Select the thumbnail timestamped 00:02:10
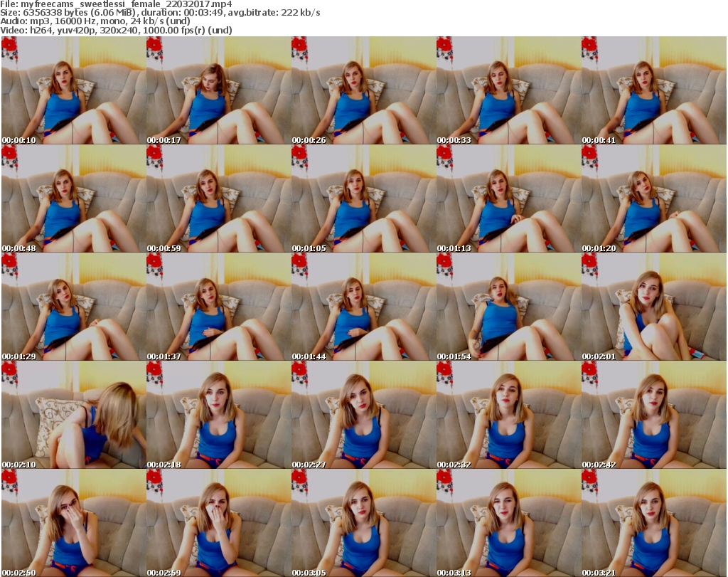The width and height of the screenshot is (728, 577). tap(73, 415)
